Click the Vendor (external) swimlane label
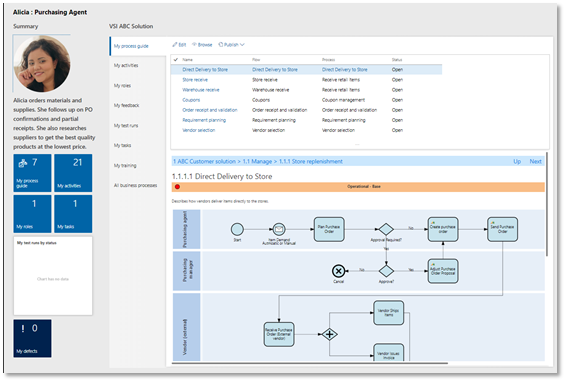 click(186, 327)
